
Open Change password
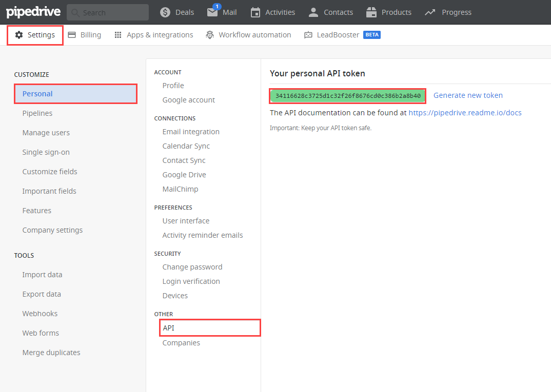[192, 267]
